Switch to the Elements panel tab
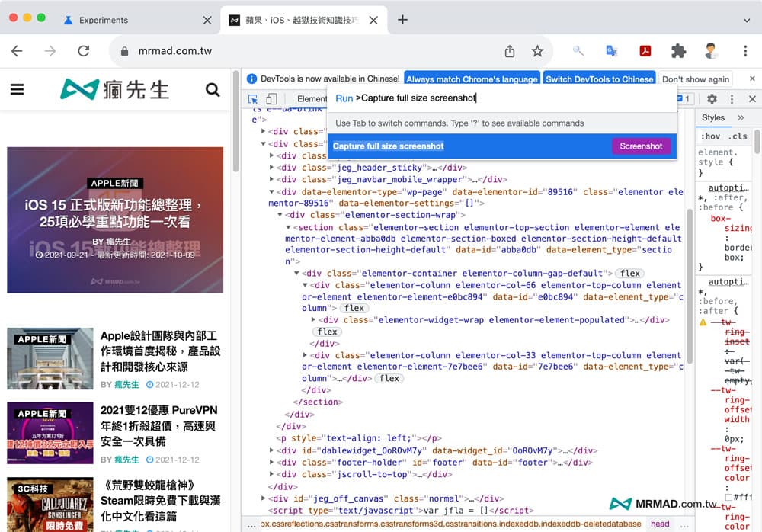The width and height of the screenshot is (762, 532). pos(312,99)
